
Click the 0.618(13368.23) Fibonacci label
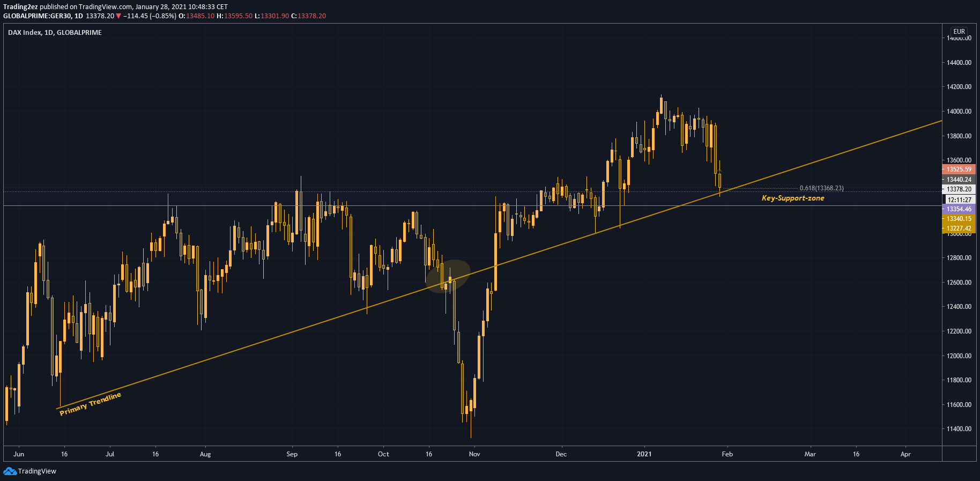pos(821,188)
